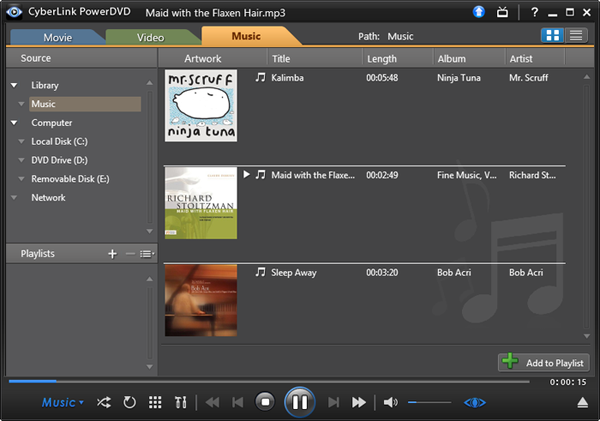
Task: Eject the disc with eject icon
Action: pyautogui.click(x=582, y=403)
